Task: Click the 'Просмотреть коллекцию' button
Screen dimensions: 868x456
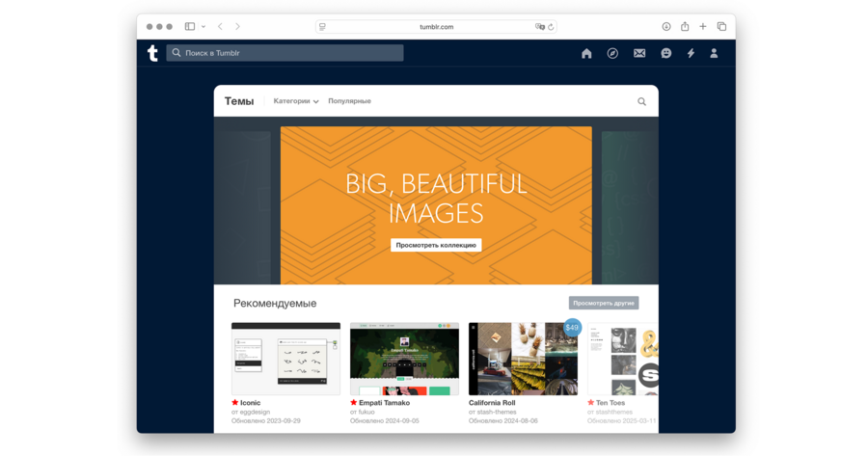Action: (x=436, y=245)
